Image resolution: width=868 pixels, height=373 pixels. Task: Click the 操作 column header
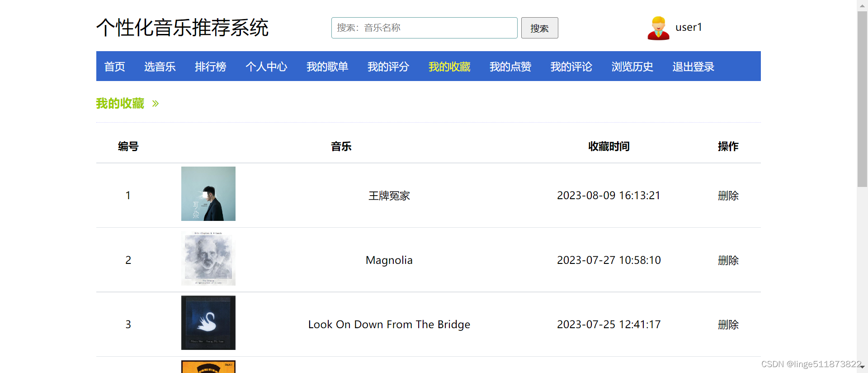point(728,146)
